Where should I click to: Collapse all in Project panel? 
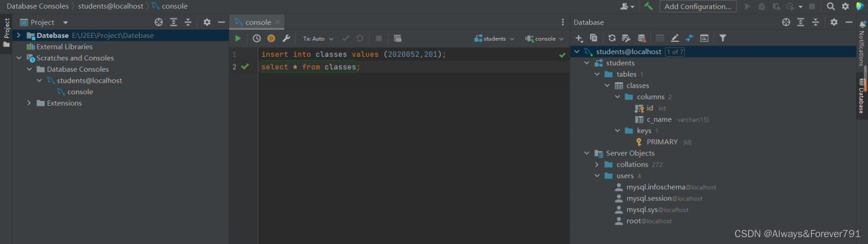pyautogui.click(x=188, y=22)
